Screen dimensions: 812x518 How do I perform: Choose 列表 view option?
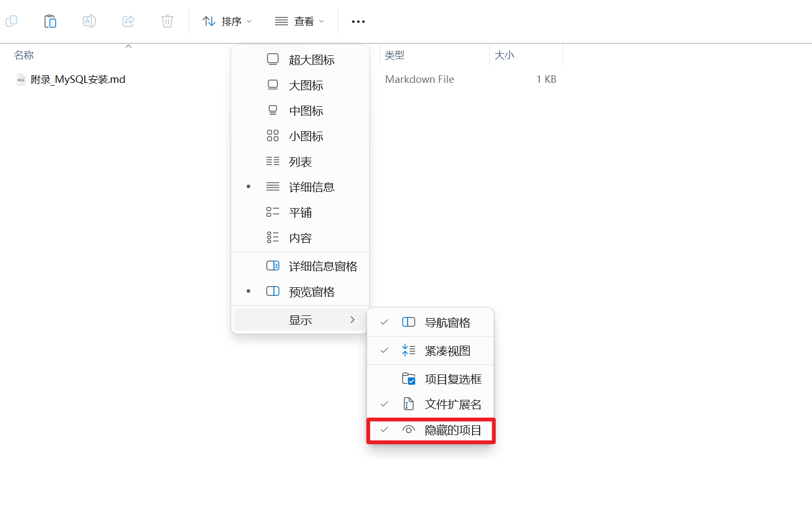pyautogui.click(x=300, y=161)
